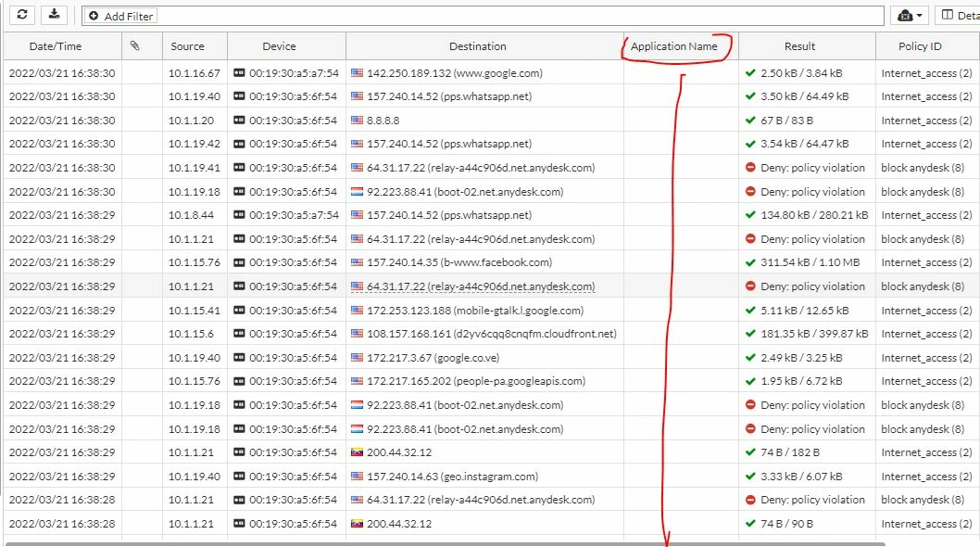Viewport: 980px width, 547px height.
Task: Select the row with destination www.google.com
Action: coord(491,72)
